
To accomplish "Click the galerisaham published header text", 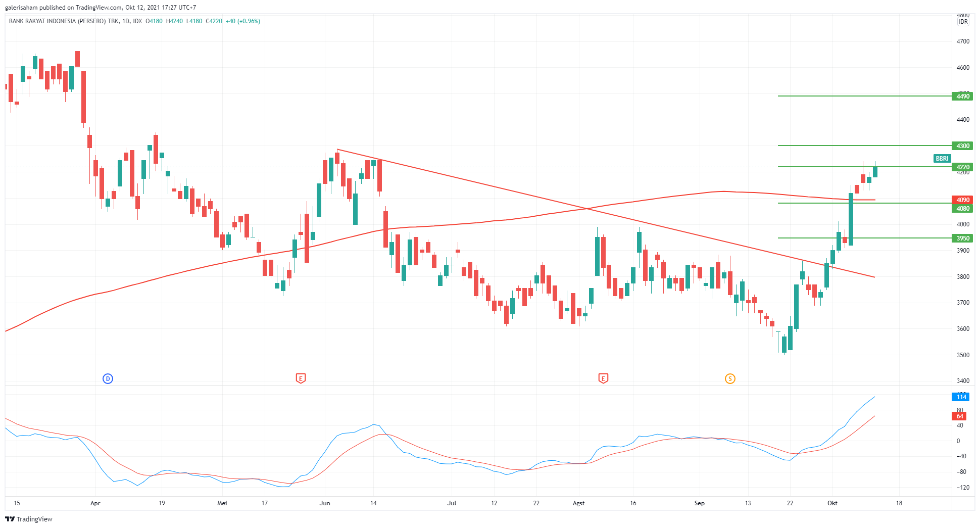I will (x=101, y=8).
